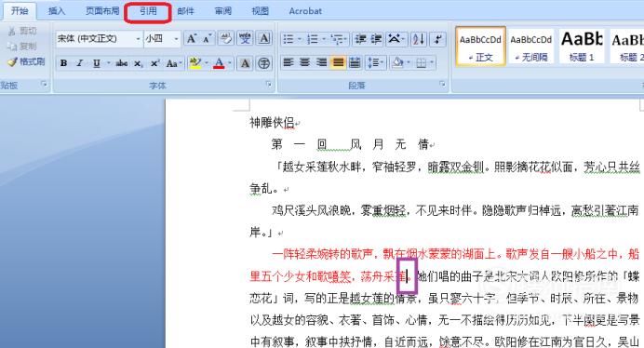644x348 pixels.
Task: Toggle the justify alignment button
Action: (338, 63)
